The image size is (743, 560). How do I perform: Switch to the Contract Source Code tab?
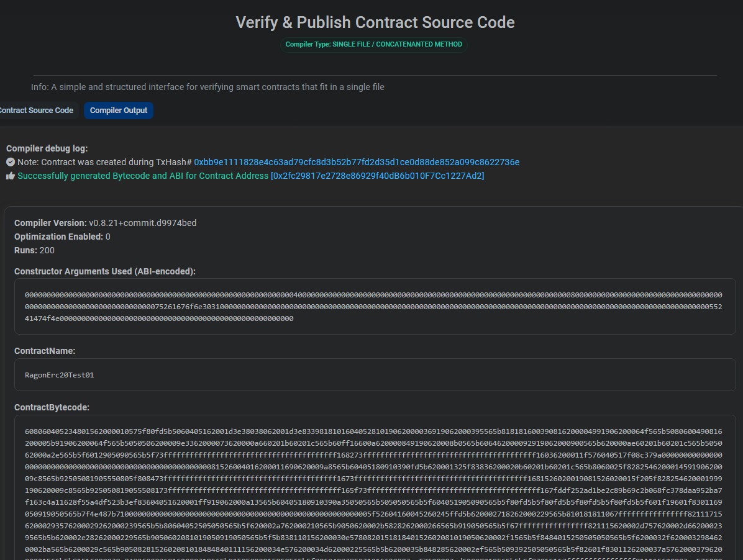(x=37, y=111)
